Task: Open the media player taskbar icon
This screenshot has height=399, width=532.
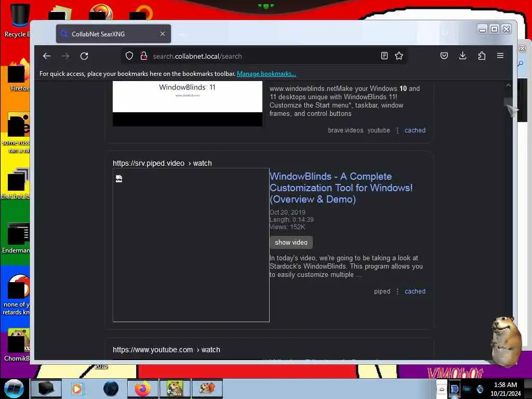Action: coord(77,389)
